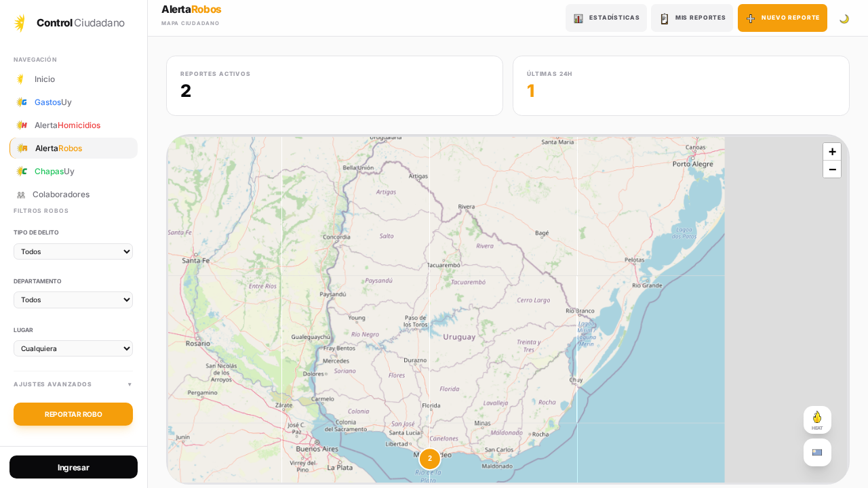Viewport: 868px width, 488px height.
Task: Open Mis Reportes
Action: pyautogui.click(x=692, y=18)
